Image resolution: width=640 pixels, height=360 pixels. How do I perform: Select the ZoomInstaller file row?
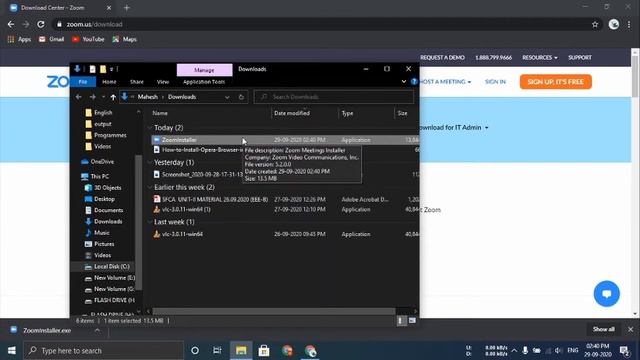pos(285,140)
